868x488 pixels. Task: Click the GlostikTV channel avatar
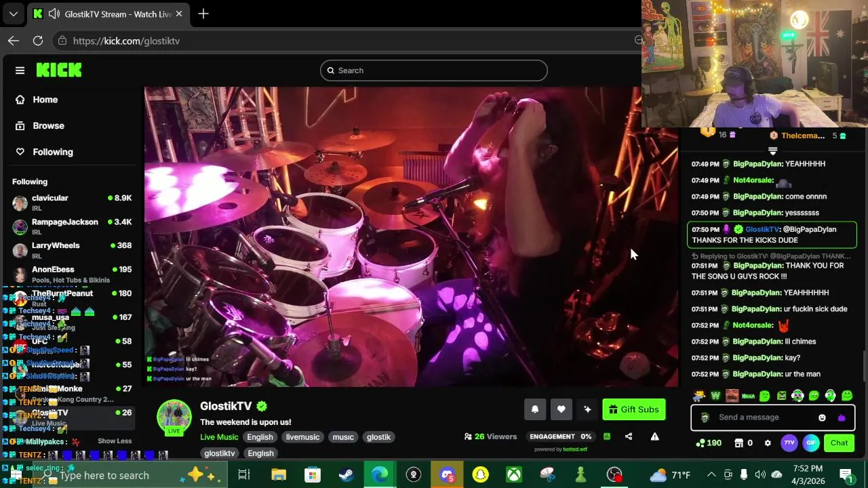(x=174, y=415)
